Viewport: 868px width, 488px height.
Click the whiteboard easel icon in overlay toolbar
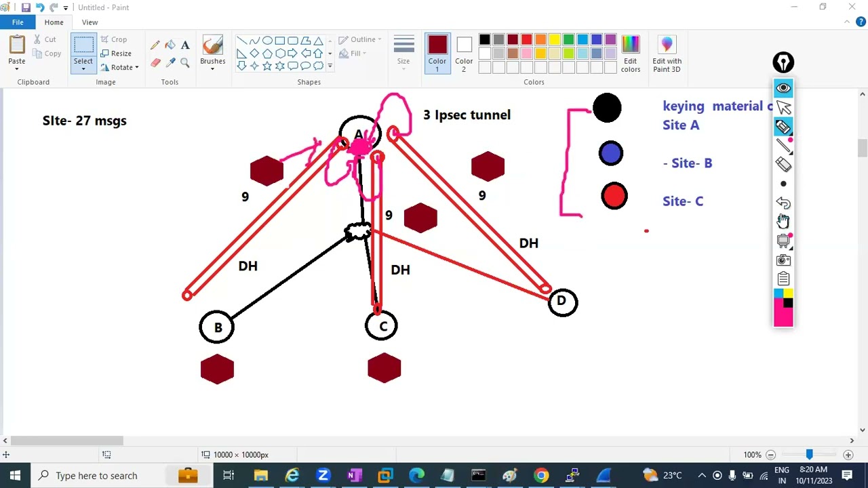(x=783, y=241)
